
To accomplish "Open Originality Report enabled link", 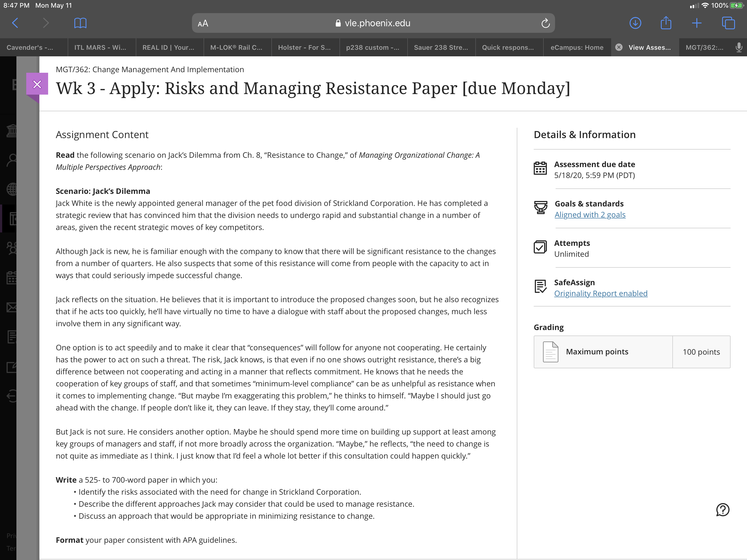I will click(601, 293).
